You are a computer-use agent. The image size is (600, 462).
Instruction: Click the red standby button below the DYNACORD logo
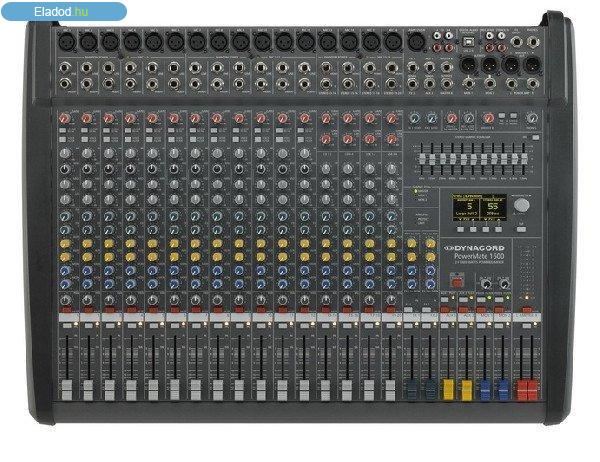pyautogui.click(x=457, y=282)
